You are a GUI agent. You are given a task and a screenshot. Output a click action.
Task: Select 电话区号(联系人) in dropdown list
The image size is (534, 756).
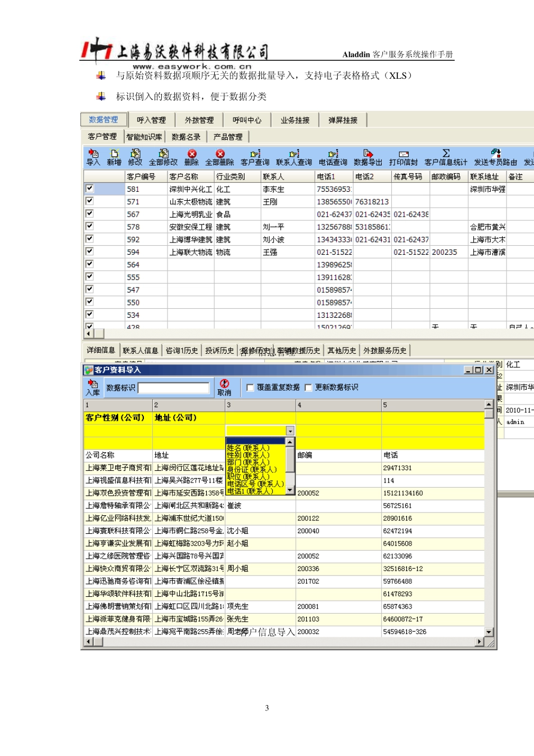255,484
